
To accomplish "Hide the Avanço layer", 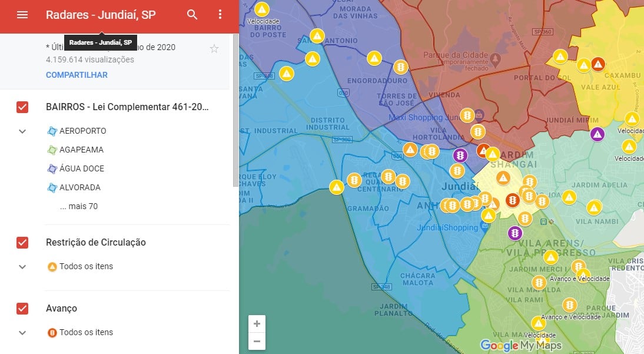I will click(x=22, y=309).
